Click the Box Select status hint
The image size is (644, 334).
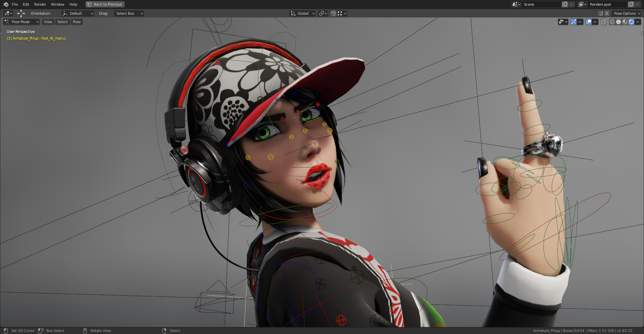(55, 331)
